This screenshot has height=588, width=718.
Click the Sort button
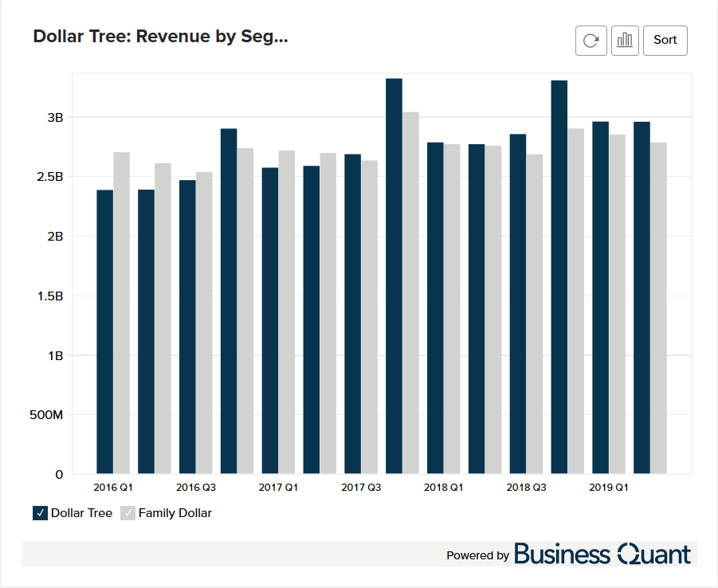[x=665, y=40]
